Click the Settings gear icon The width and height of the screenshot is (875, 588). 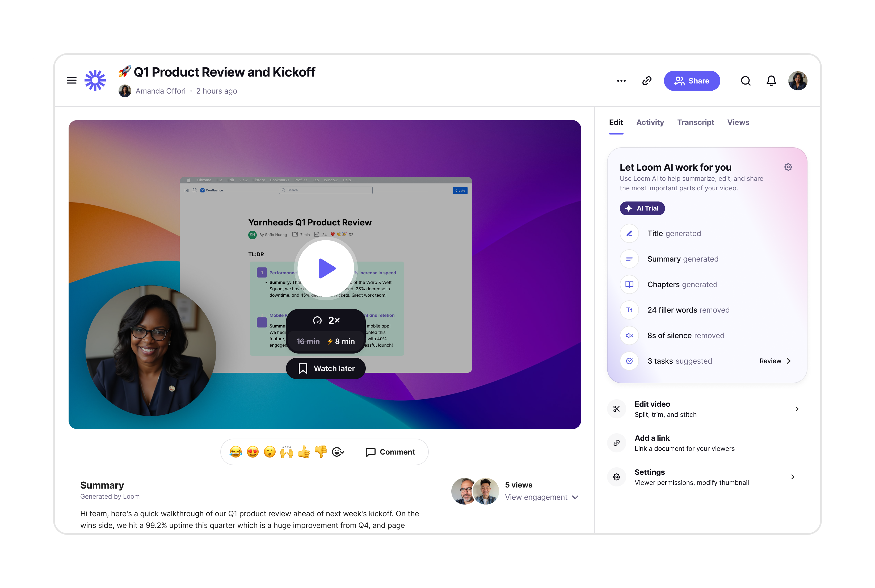pos(616,477)
